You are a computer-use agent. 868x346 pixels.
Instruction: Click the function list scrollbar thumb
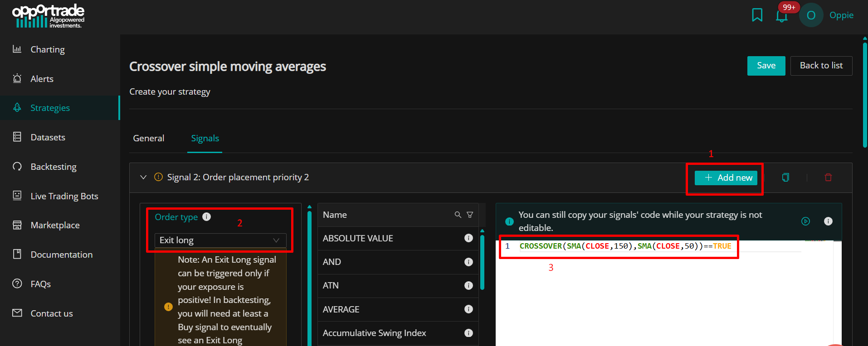pyautogui.click(x=482, y=262)
